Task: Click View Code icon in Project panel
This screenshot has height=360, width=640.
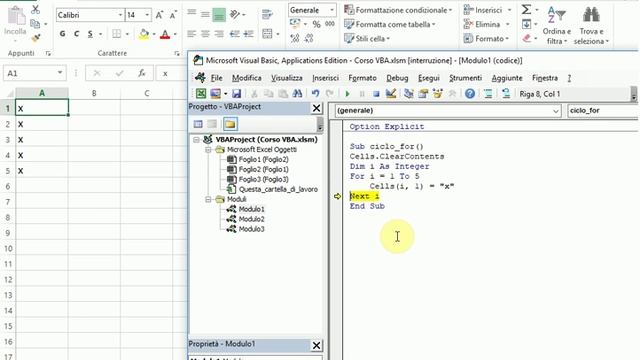Action: point(198,124)
